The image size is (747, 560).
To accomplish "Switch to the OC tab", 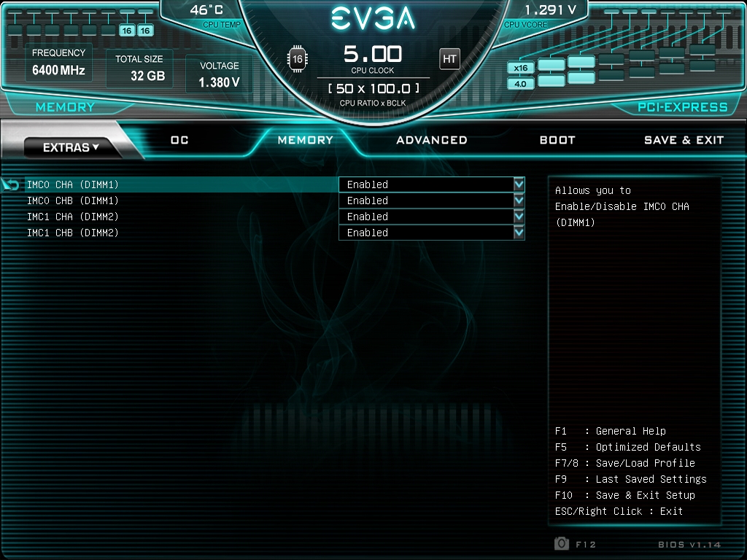I will point(179,140).
